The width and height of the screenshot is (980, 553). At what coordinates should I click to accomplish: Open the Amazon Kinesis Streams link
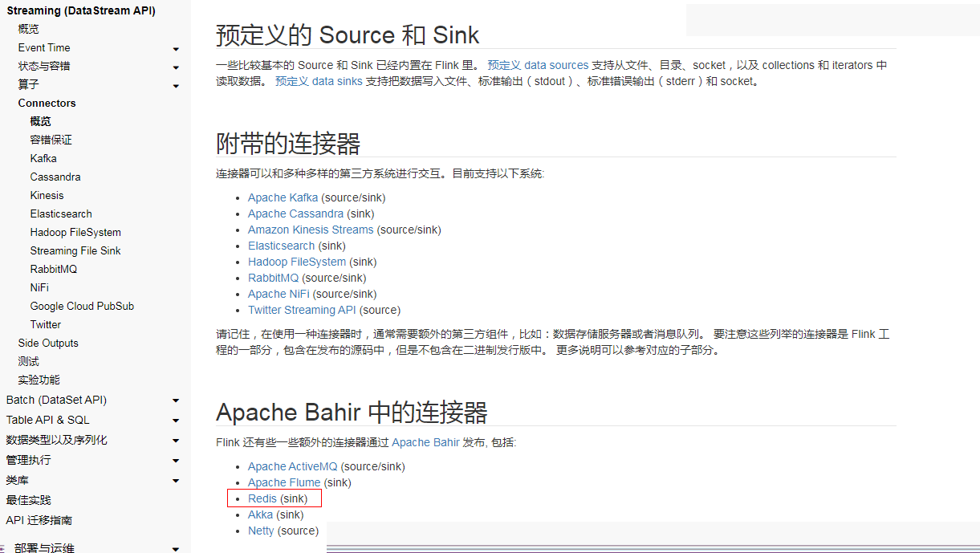(311, 230)
